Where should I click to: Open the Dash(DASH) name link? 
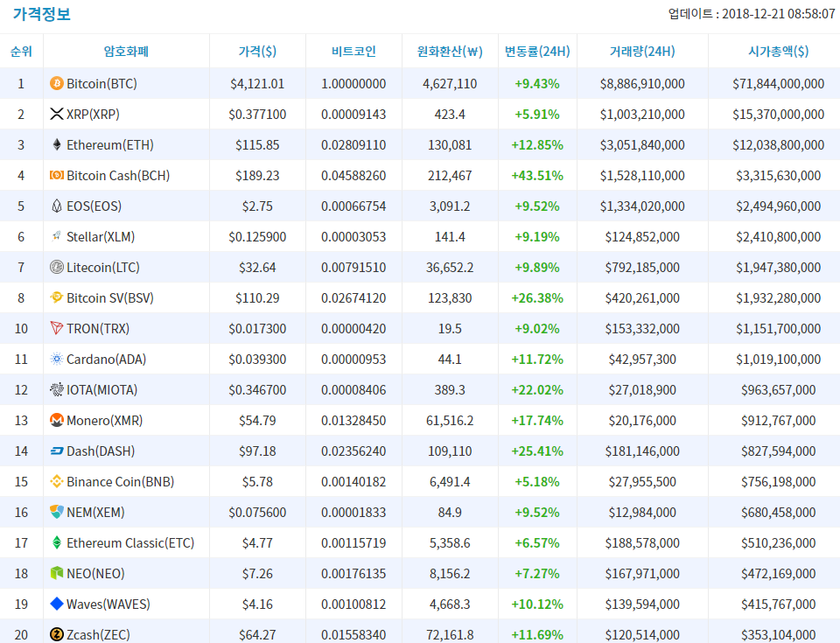[101, 451]
